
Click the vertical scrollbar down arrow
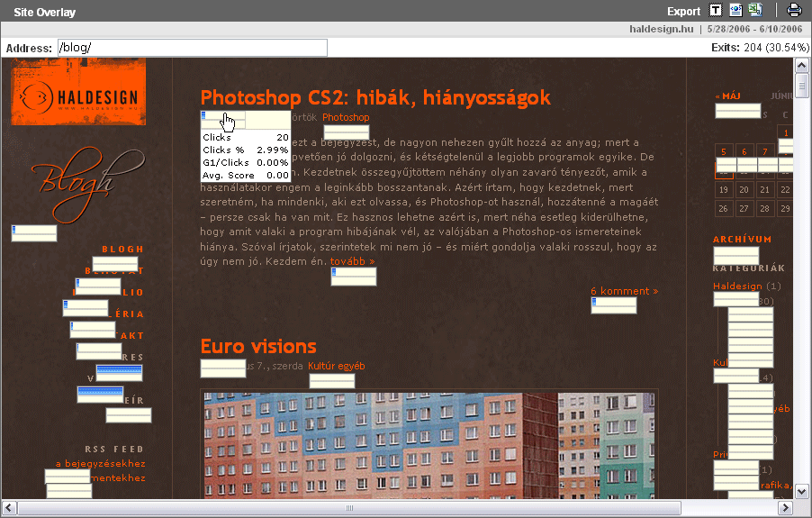coord(801,491)
